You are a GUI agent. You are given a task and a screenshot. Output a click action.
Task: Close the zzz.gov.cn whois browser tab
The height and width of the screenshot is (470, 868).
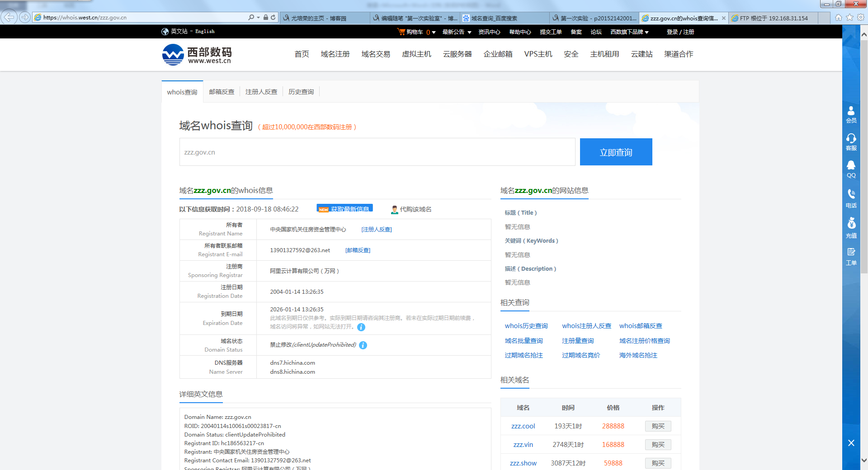pyautogui.click(x=724, y=18)
